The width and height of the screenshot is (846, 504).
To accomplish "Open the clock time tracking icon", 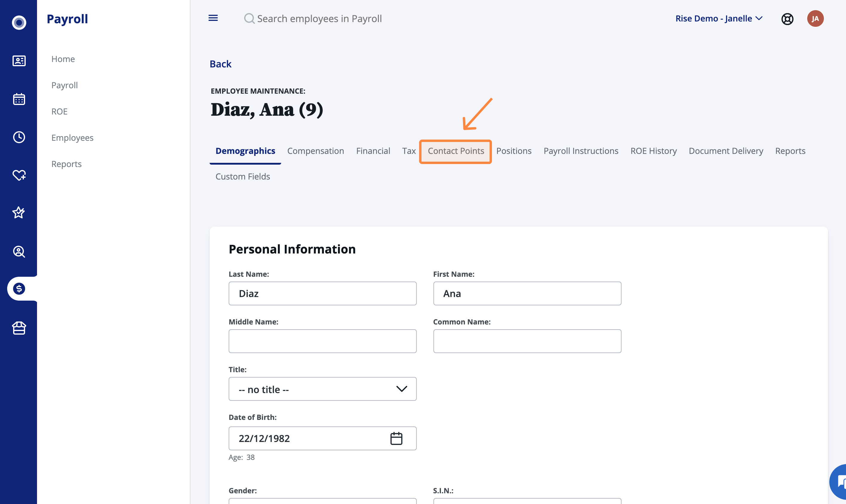I will click(x=19, y=137).
